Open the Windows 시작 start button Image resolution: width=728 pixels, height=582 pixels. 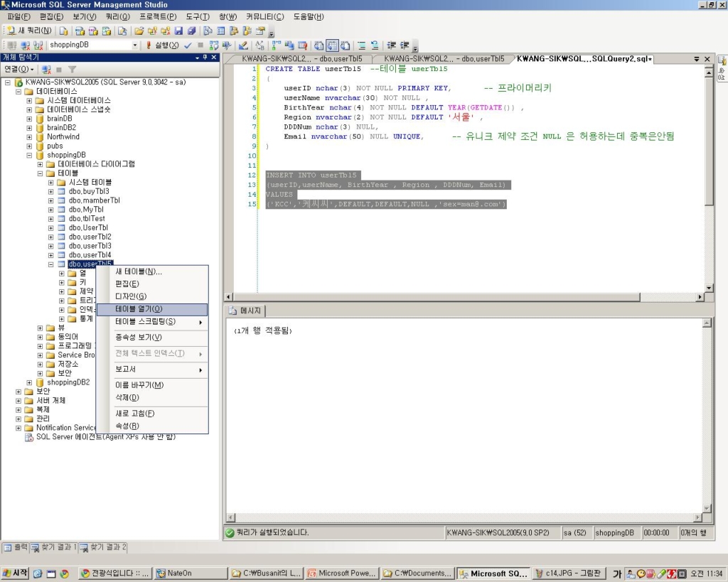(15, 573)
